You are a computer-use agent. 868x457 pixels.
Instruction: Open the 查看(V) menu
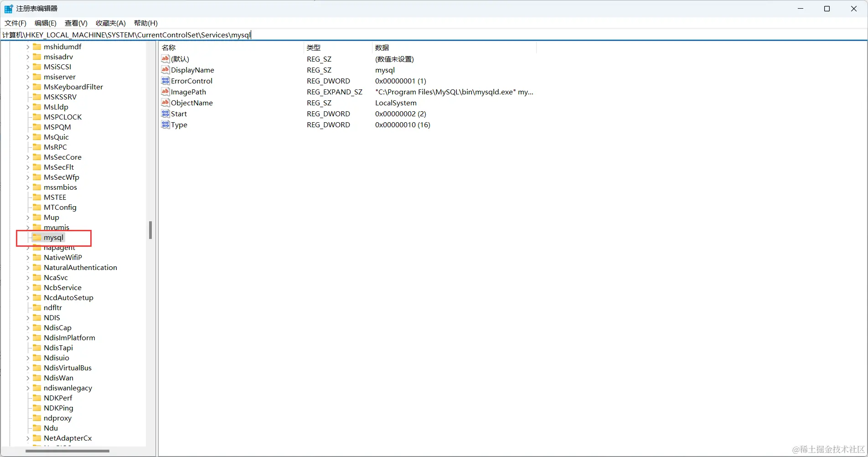tap(76, 23)
